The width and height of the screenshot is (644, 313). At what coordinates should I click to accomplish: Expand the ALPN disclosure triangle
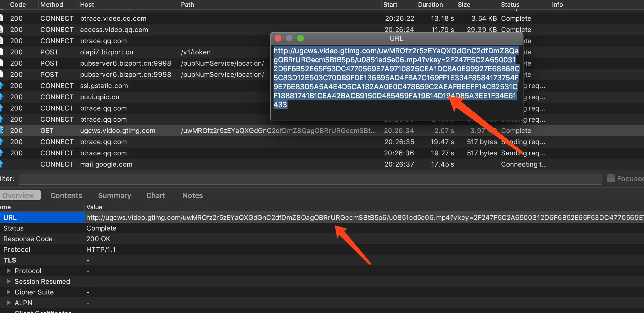point(9,303)
